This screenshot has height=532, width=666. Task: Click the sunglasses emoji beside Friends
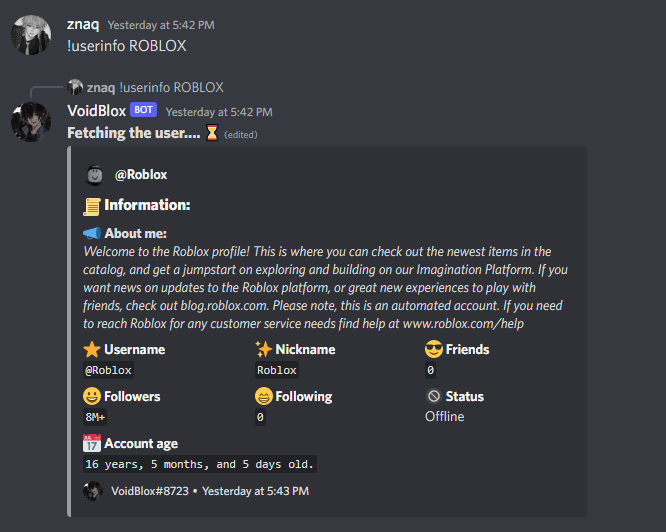click(x=434, y=349)
